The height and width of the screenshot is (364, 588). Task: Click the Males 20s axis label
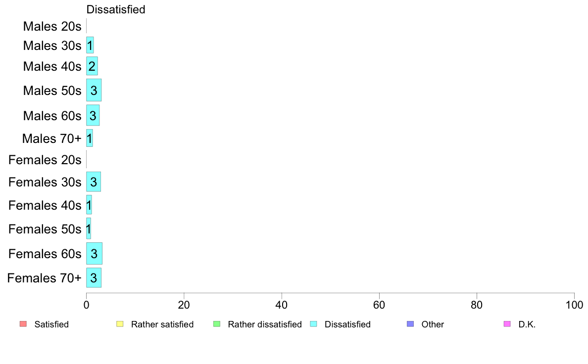coord(52,26)
